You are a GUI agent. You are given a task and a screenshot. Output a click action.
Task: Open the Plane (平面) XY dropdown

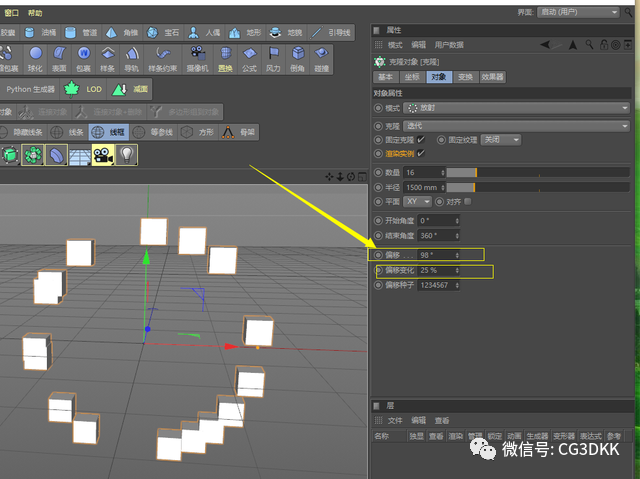(417, 202)
